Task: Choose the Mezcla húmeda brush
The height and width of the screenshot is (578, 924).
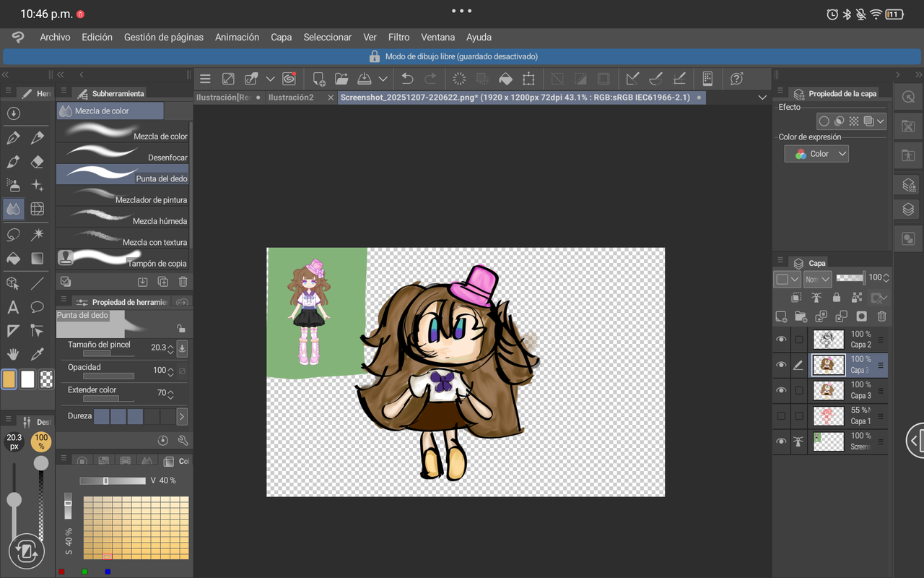Action: 123,217
